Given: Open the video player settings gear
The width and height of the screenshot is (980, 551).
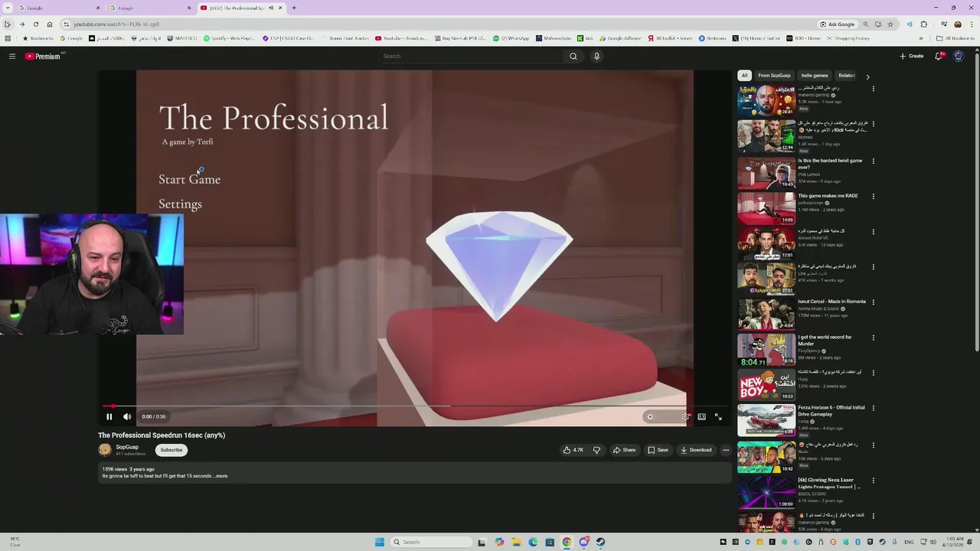Looking at the screenshot, I should (684, 417).
